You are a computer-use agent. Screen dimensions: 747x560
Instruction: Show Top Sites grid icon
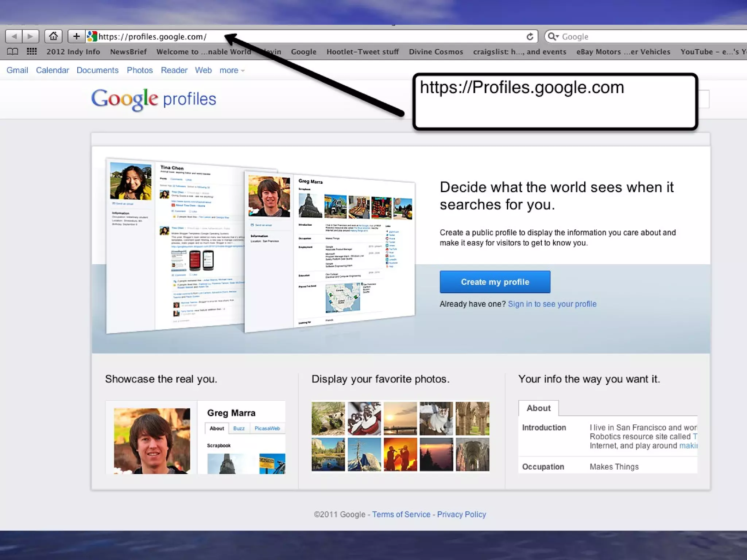32,52
